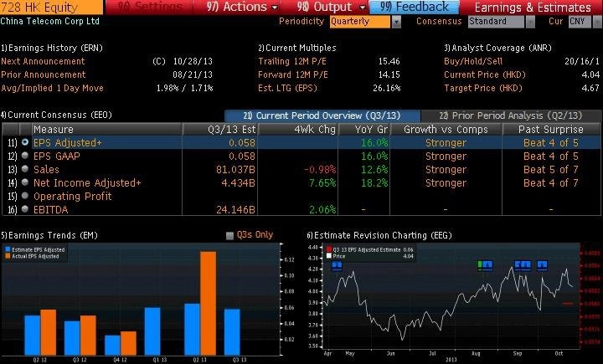This screenshot has height=364, width=603.
Task: Click the blue Q1 13 estimate bar
Action: [x=152, y=331]
